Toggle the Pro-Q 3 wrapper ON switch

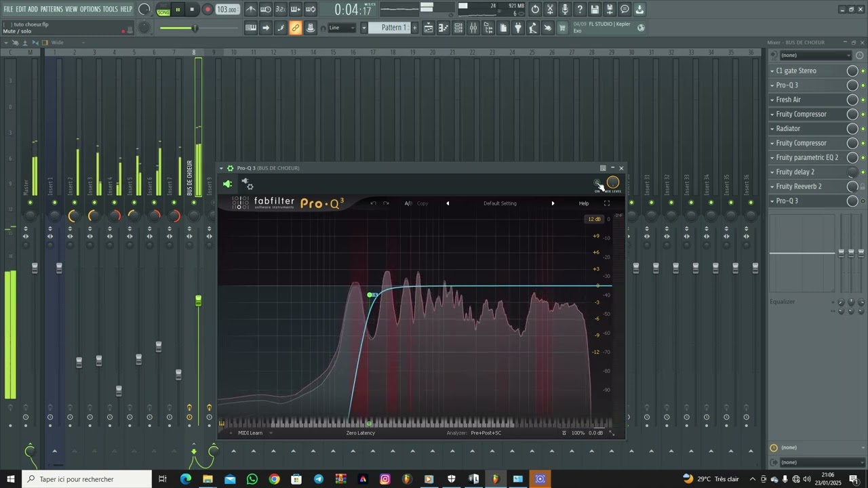[x=597, y=183]
